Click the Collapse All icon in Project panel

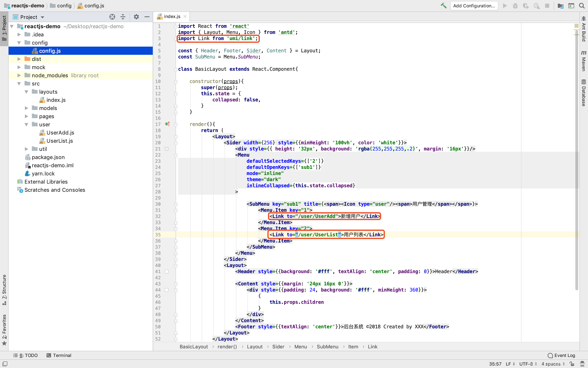[123, 17]
